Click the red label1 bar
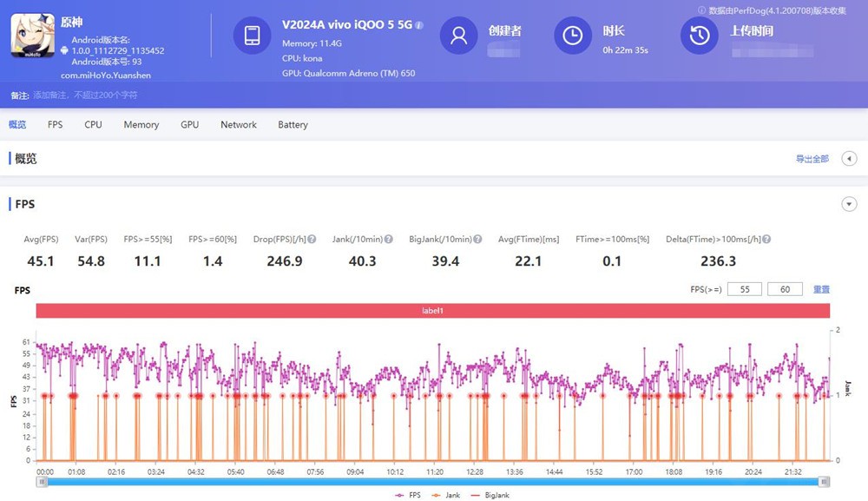 coord(433,311)
